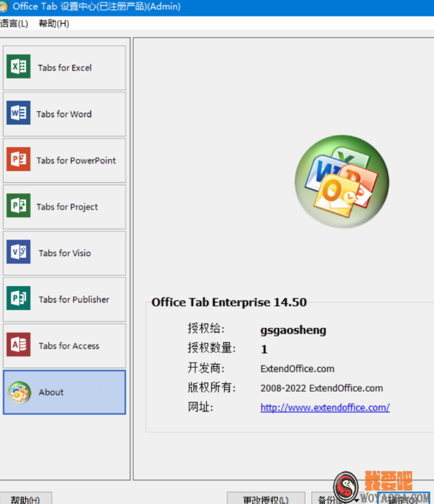Click the 更改授权(L) button
The width and height of the screenshot is (434, 504).
pyautogui.click(x=266, y=499)
